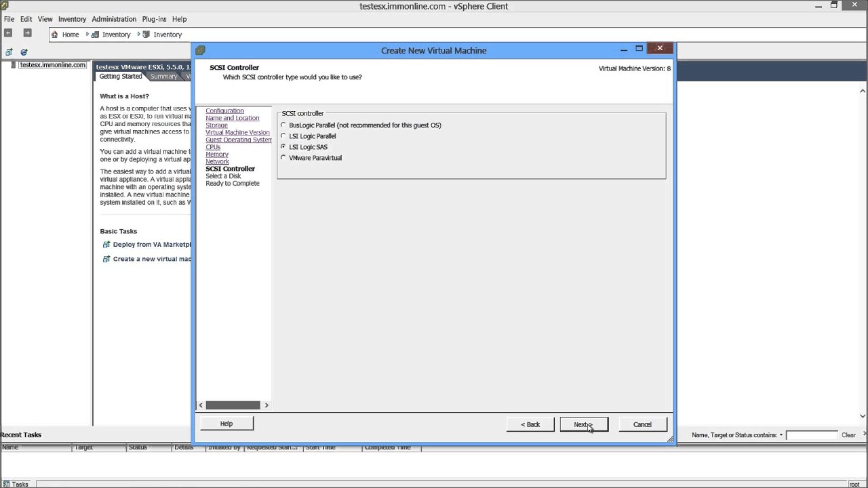Click the Clear filter button
The image size is (868, 488).
[x=848, y=435]
